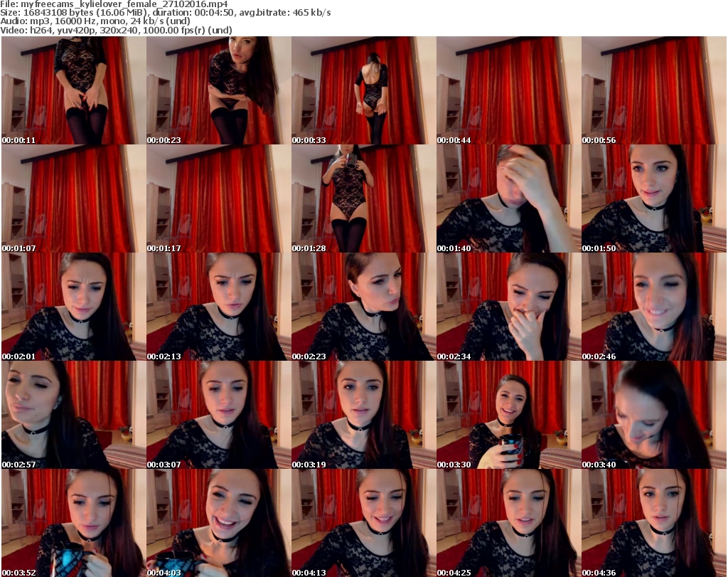Select the thumbnail stamped 00:00:23
The image size is (728, 577).
[219, 90]
